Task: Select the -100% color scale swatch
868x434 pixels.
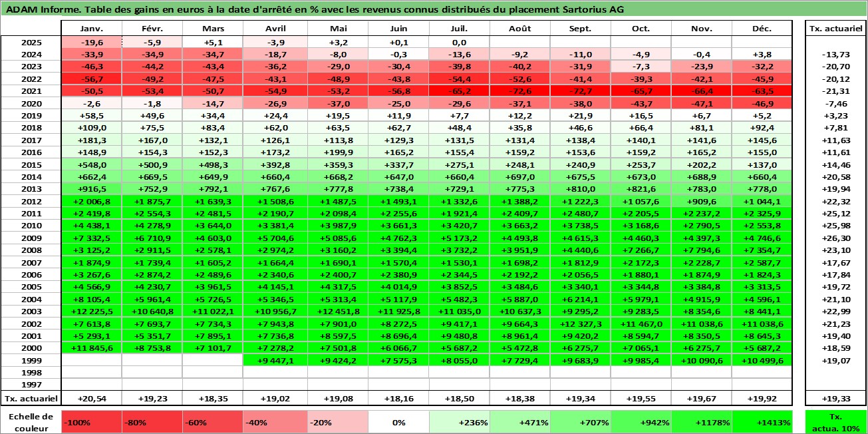Action: (x=91, y=422)
